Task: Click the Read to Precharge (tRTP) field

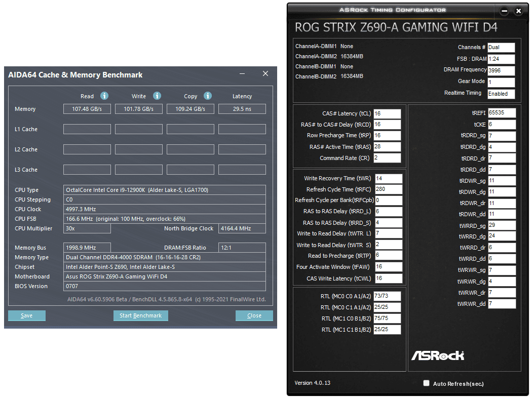Action: click(x=389, y=256)
